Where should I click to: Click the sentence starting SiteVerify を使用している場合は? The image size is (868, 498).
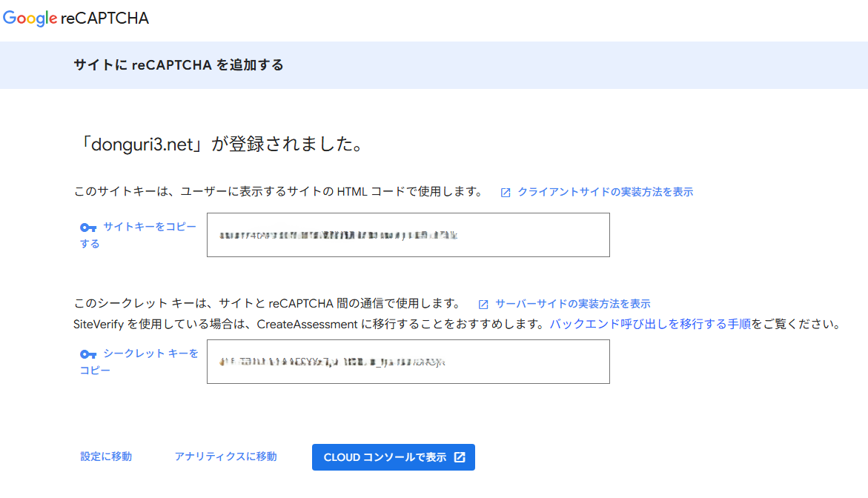pos(457,325)
